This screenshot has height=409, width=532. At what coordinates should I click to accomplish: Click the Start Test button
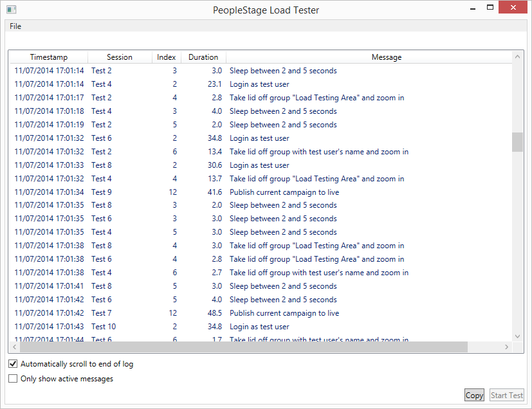[x=507, y=395]
